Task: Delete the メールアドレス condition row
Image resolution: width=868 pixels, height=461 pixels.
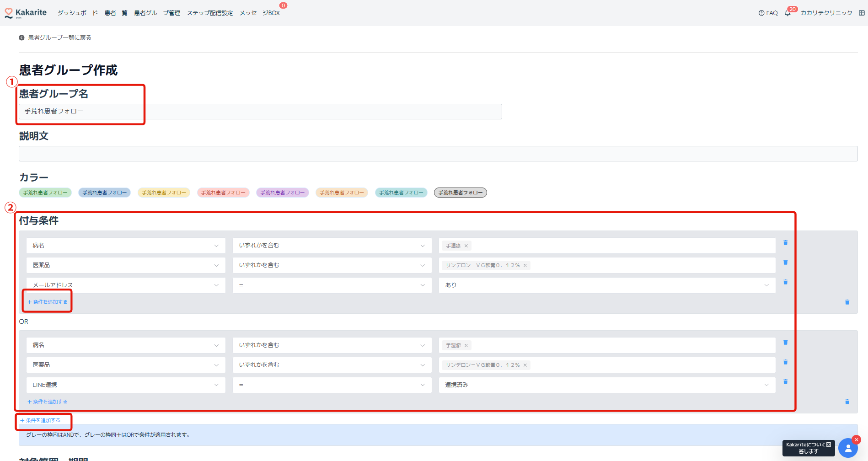Action: [785, 282]
